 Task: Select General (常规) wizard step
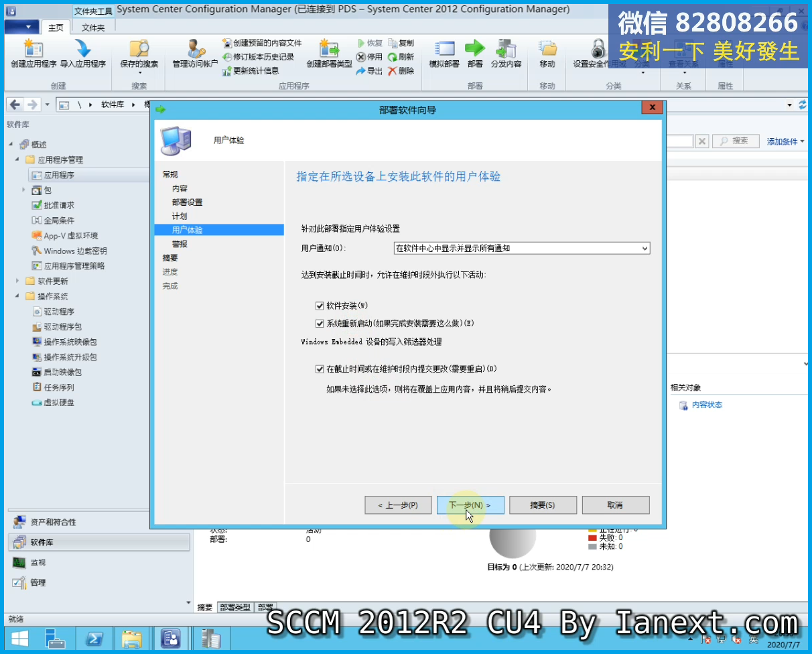click(x=170, y=174)
